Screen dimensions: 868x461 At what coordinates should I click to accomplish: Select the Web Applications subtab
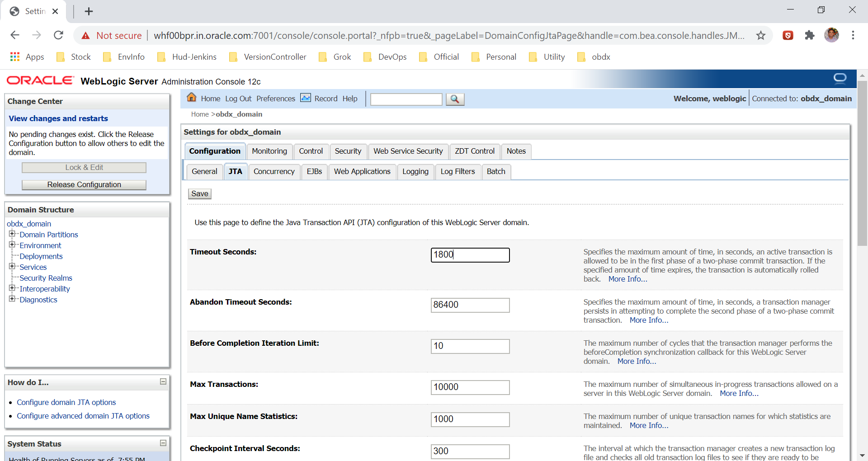click(x=362, y=172)
